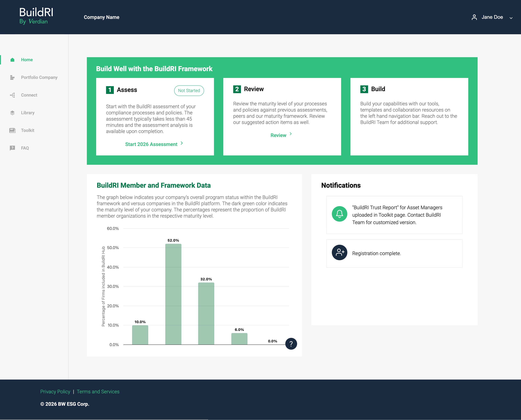Click the Connect network icon

click(x=12, y=95)
